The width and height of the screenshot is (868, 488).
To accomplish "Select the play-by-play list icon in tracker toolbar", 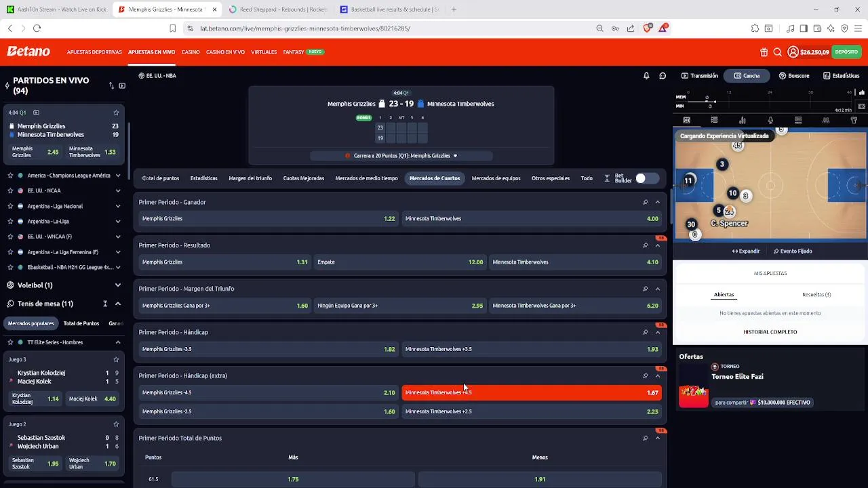I will pyautogui.click(x=714, y=120).
